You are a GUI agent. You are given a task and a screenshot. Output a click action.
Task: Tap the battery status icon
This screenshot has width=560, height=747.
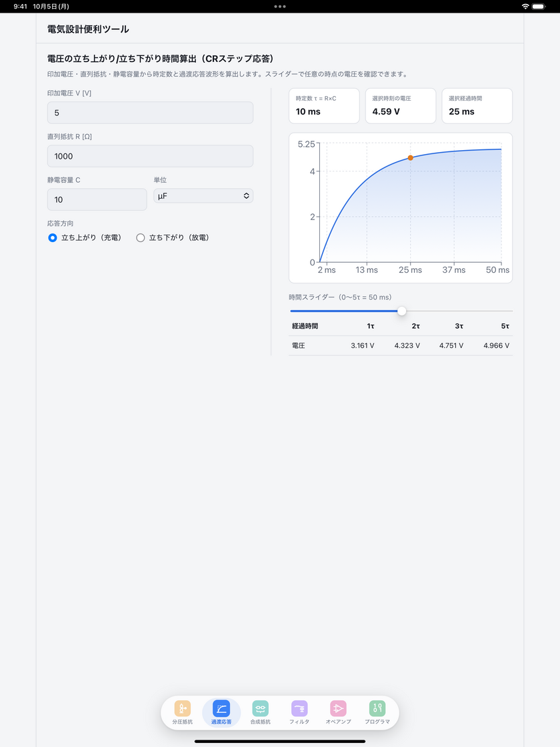pos(539,7)
